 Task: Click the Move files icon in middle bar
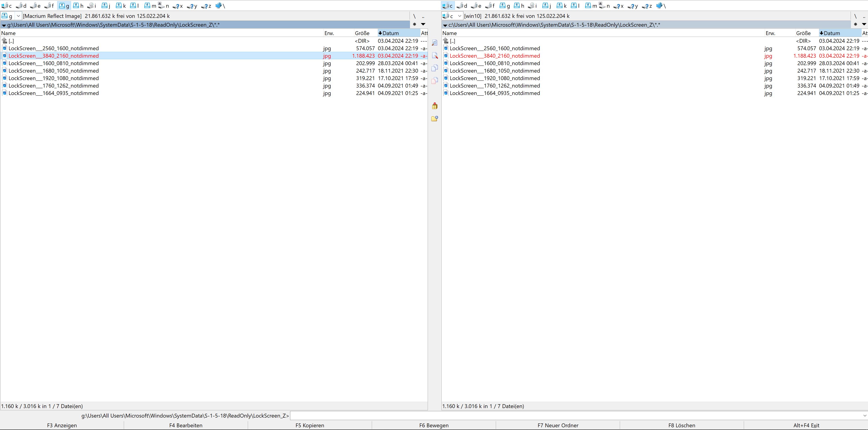(434, 80)
